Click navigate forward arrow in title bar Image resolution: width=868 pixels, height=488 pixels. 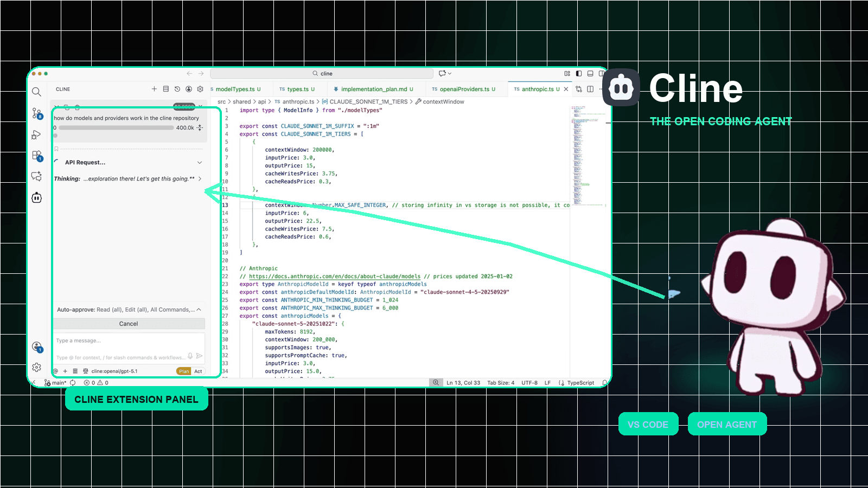pyautogui.click(x=201, y=73)
